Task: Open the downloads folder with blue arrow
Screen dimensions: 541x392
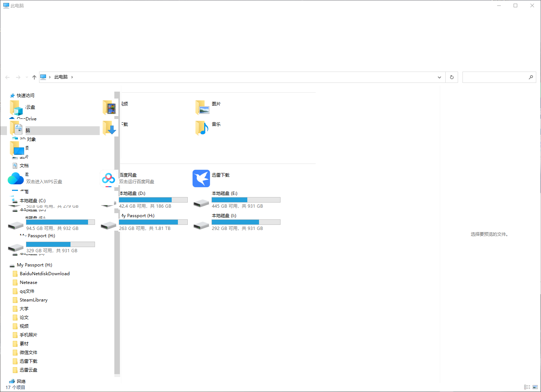Action: 110,128
